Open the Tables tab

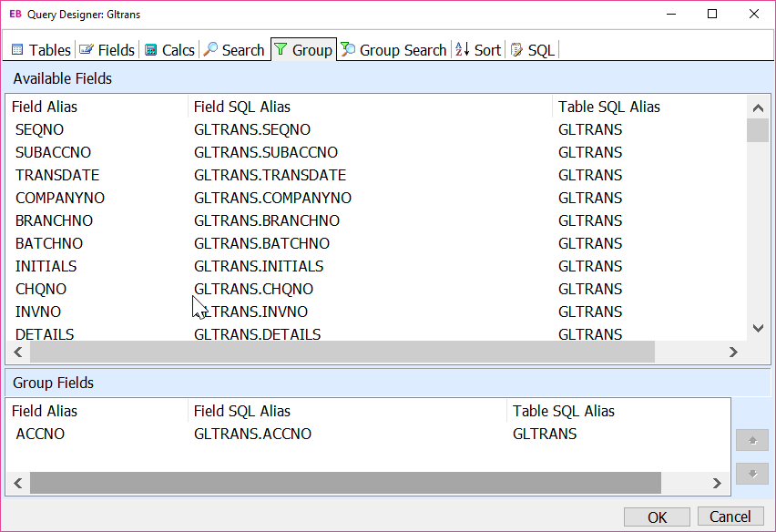[41, 50]
